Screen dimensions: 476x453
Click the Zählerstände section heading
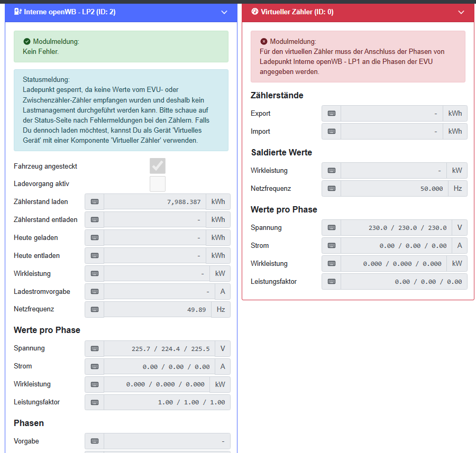pos(277,95)
